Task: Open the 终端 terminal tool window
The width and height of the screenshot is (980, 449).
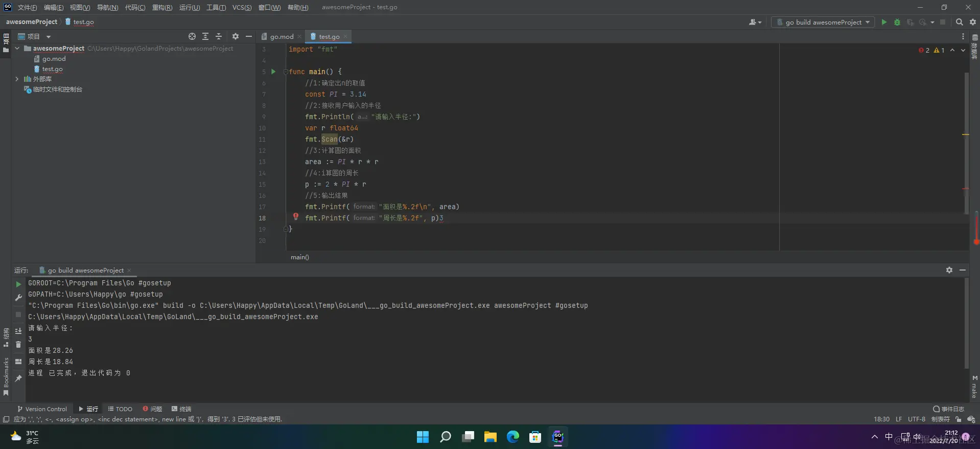Action: pos(181,409)
